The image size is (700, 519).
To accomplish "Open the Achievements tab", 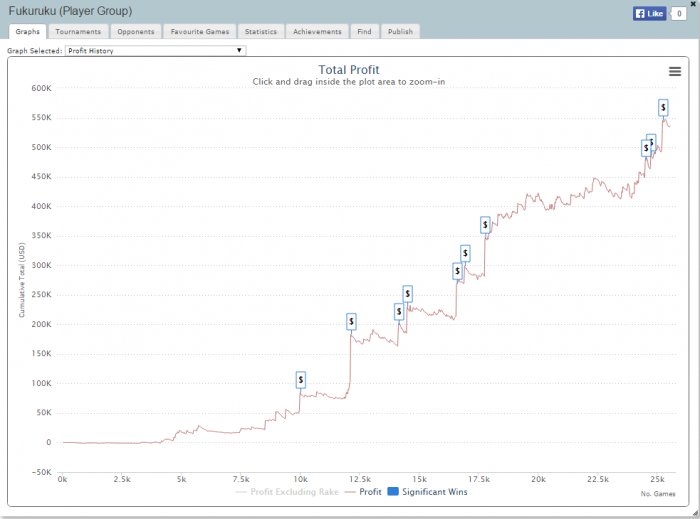I will [x=317, y=32].
